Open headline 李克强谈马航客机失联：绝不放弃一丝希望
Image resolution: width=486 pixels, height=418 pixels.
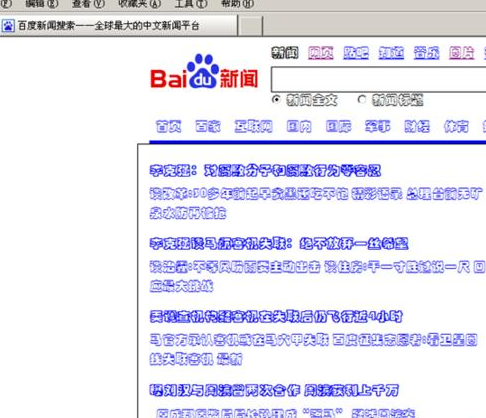(279, 244)
